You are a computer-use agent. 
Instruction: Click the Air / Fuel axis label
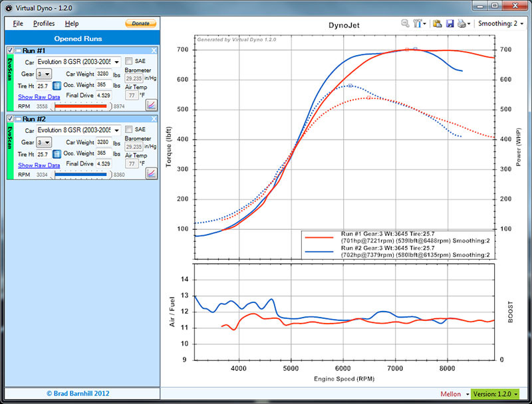[172, 312]
